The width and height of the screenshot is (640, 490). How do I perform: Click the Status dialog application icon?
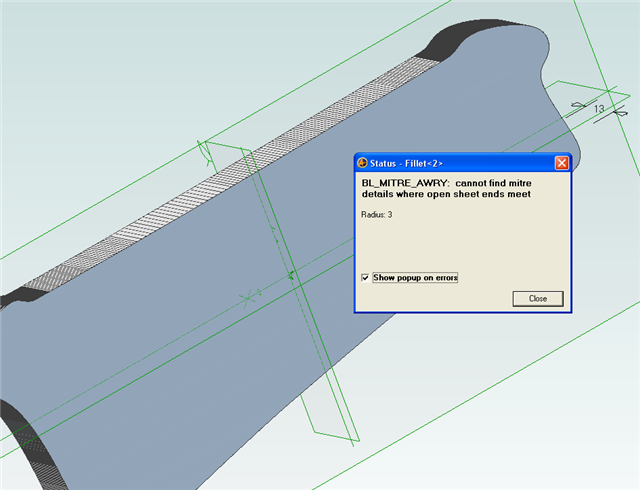click(362, 163)
